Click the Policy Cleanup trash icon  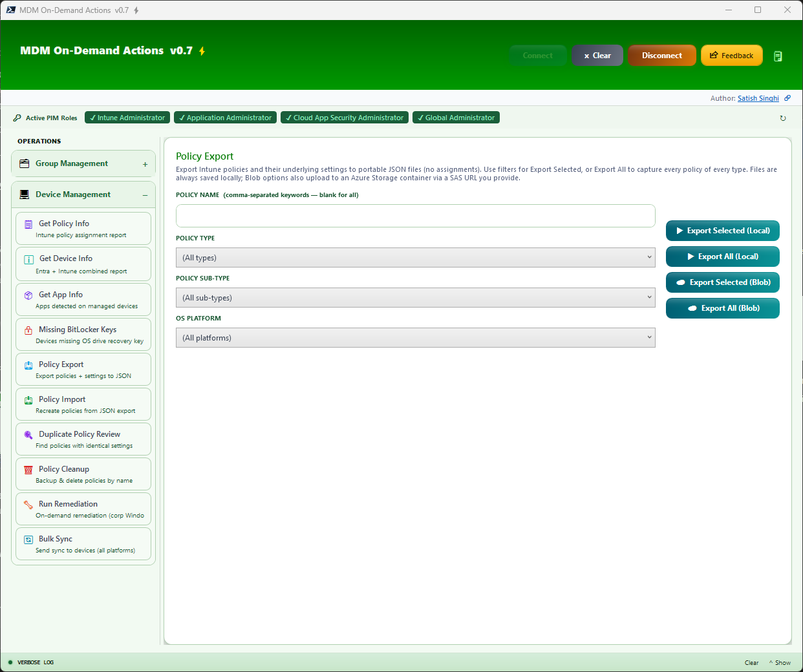(x=28, y=470)
